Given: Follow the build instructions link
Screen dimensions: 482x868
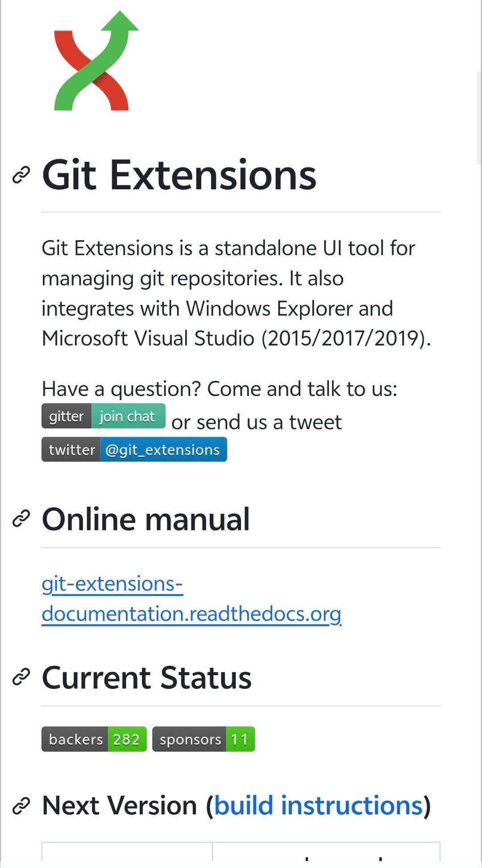Looking at the screenshot, I should pyautogui.click(x=318, y=805).
